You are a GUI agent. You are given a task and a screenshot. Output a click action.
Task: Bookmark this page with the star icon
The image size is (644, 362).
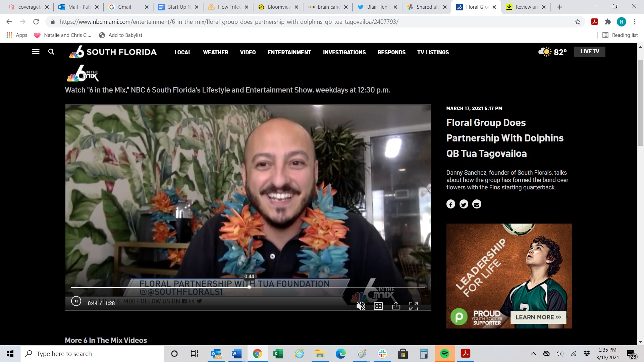(x=578, y=22)
